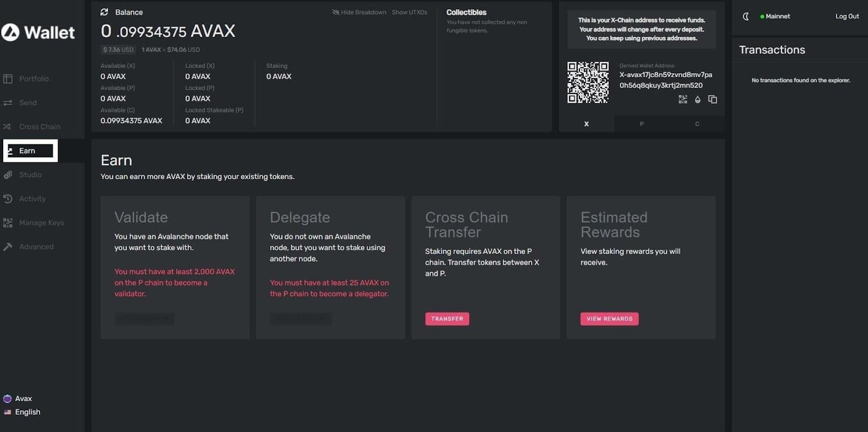Toggle dark mode with the moon icon

pyautogui.click(x=746, y=16)
